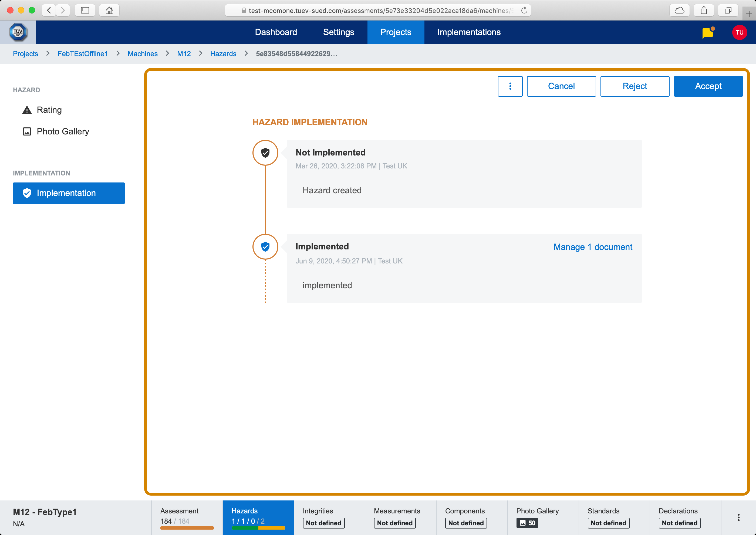Open the Implementations navigation tab

click(x=469, y=32)
